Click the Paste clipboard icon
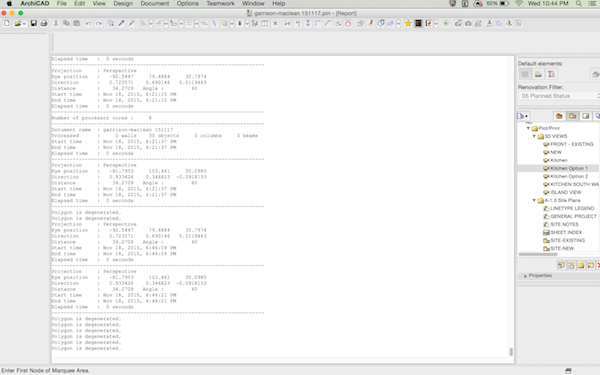This screenshot has width=600, height=375. tap(77, 23)
